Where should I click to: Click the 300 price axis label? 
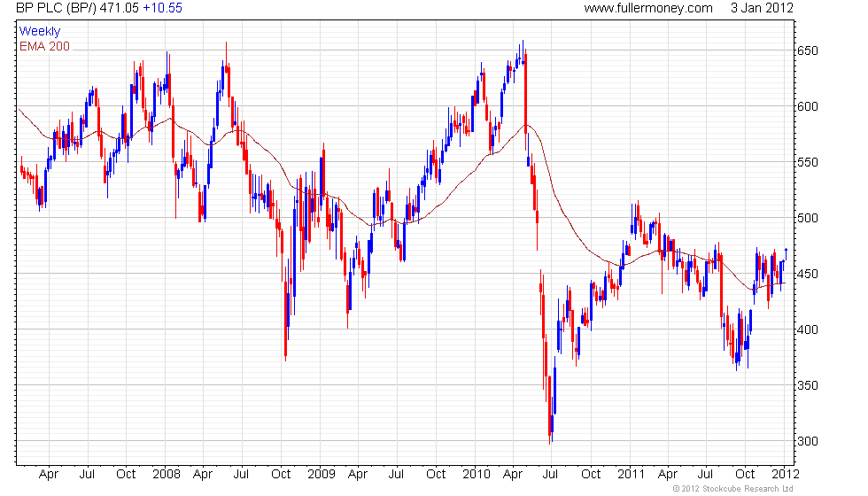tap(807, 441)
